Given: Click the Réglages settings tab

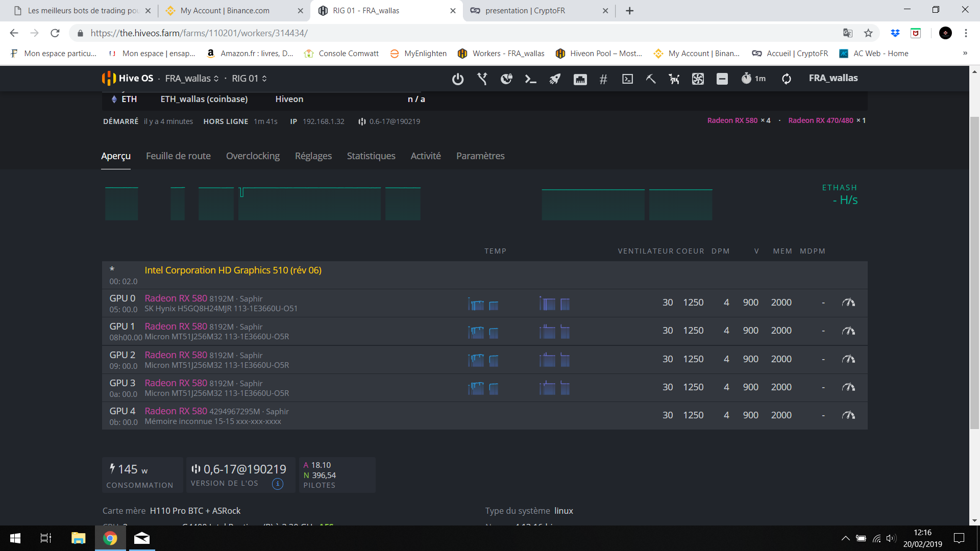Looking at the screenshot, I should pyautogui.click(x=313, y=156).
